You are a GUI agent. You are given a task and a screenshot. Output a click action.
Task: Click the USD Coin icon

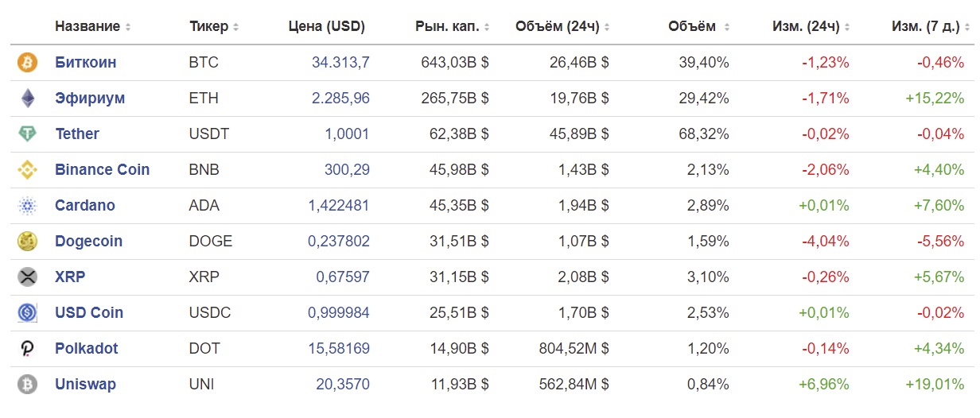27,313
